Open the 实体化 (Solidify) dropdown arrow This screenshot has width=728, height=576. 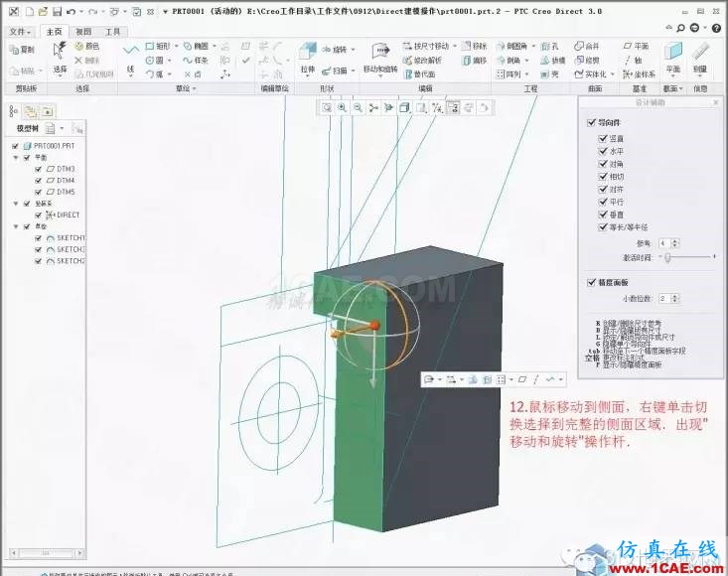click(x=613, y=73)
